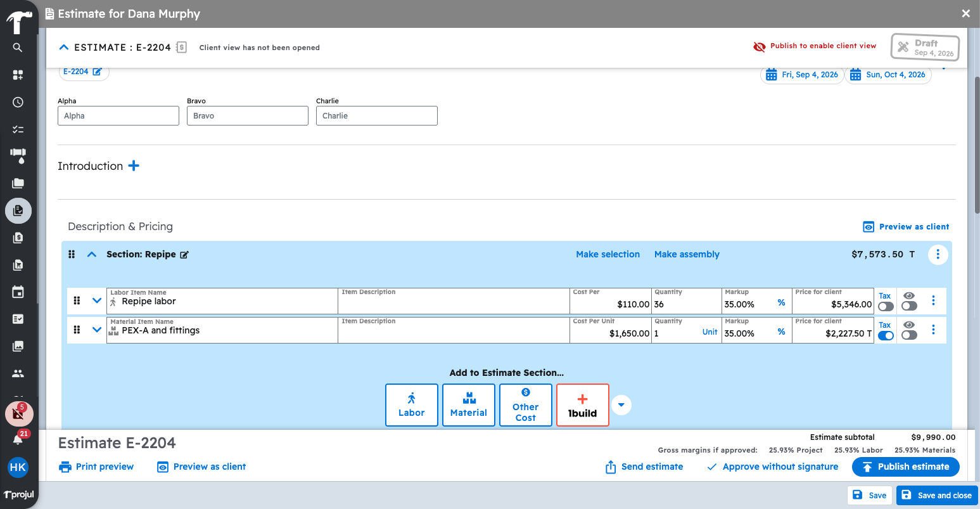Click Save and close button
Viewport: 980px width, 509px height.
pyautogui.click(x=937, y=495)
